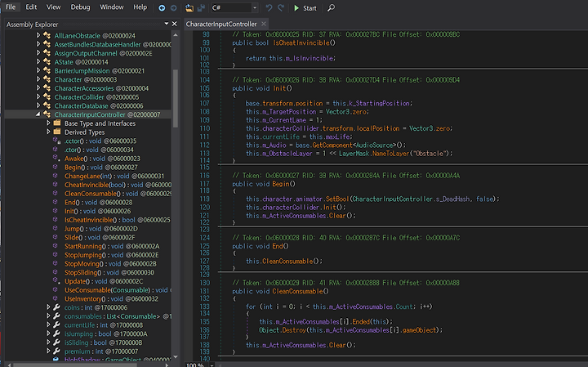This screenshot has width=588, height=367.
Task: Select Slide() method in tree
Action: coord(100,237)
